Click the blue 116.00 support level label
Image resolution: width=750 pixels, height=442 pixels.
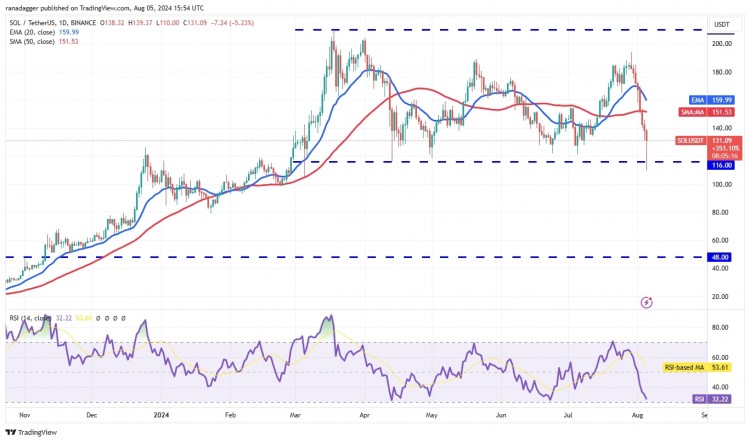721,165
